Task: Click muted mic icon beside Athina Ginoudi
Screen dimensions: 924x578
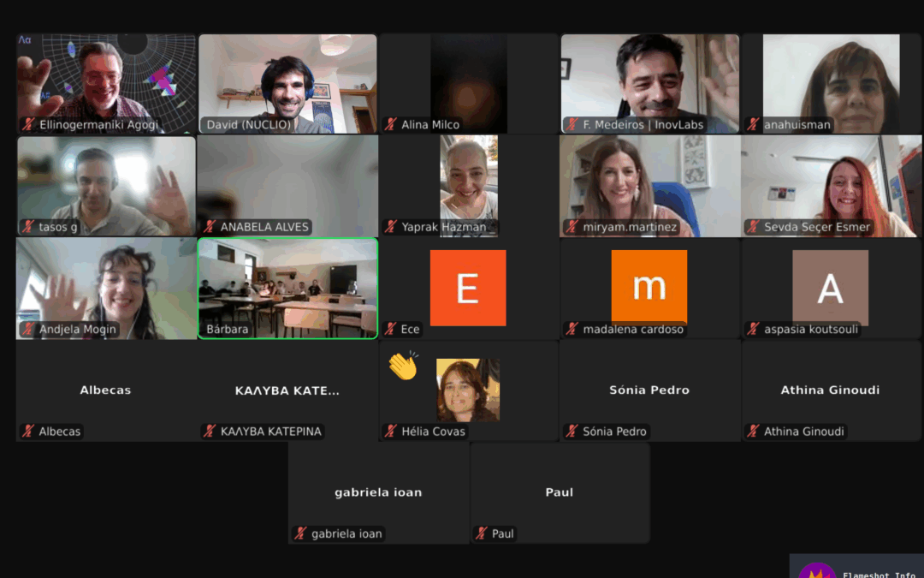Action: pyautogui.click(x=753, y=431)
